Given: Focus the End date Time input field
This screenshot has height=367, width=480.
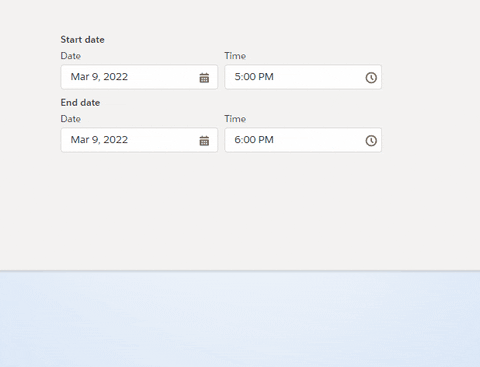Looking at the screenshot, I should coord(303,140).
